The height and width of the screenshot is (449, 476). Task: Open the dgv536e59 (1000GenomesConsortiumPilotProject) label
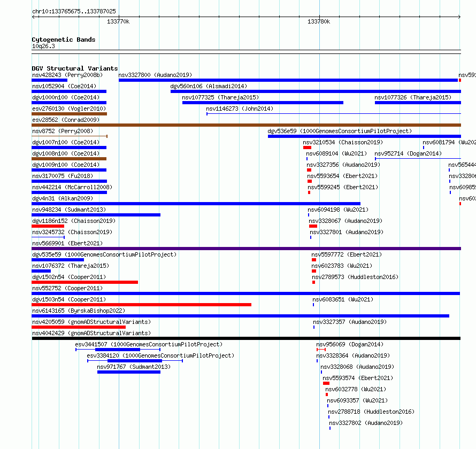point(340,131)
